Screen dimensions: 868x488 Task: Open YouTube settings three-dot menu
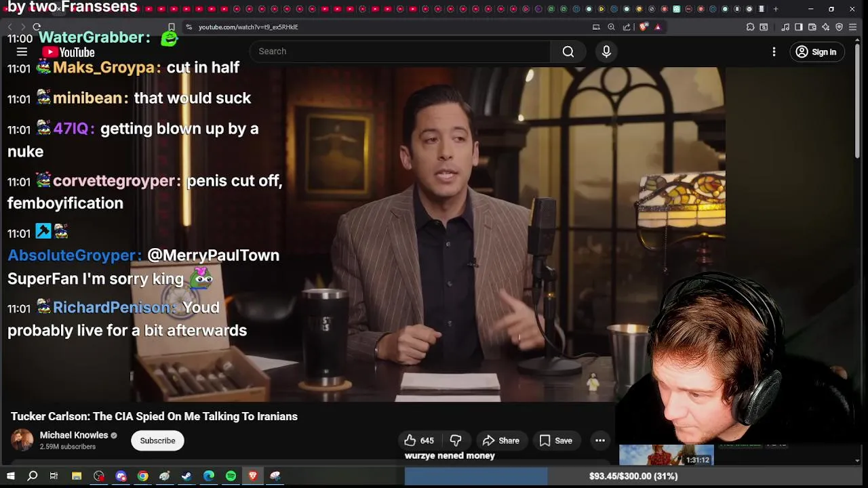(774, 52)
